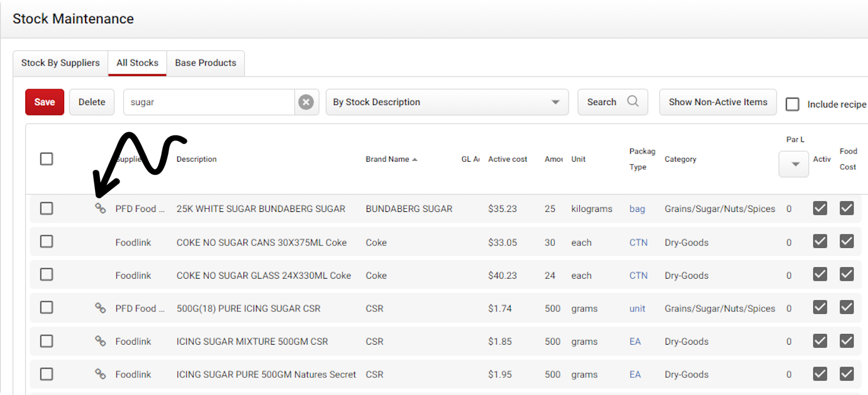868x395 pixels.
Task: Tick the select-all checkbox in table header
Action: coord(47,159)
